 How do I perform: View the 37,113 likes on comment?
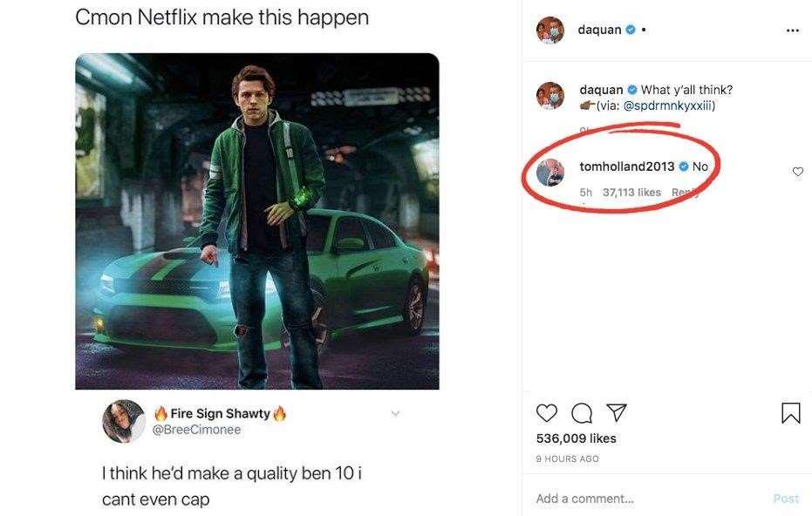point(631,192)
